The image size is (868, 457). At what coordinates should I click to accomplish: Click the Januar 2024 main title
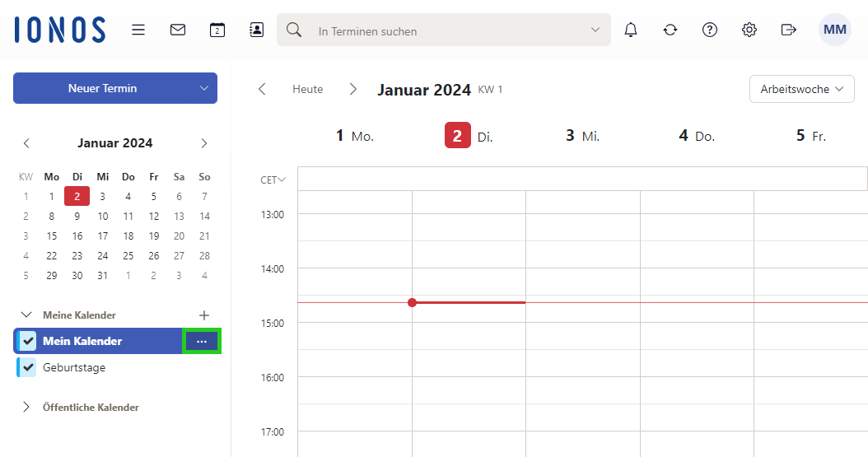tap(424, 90)
